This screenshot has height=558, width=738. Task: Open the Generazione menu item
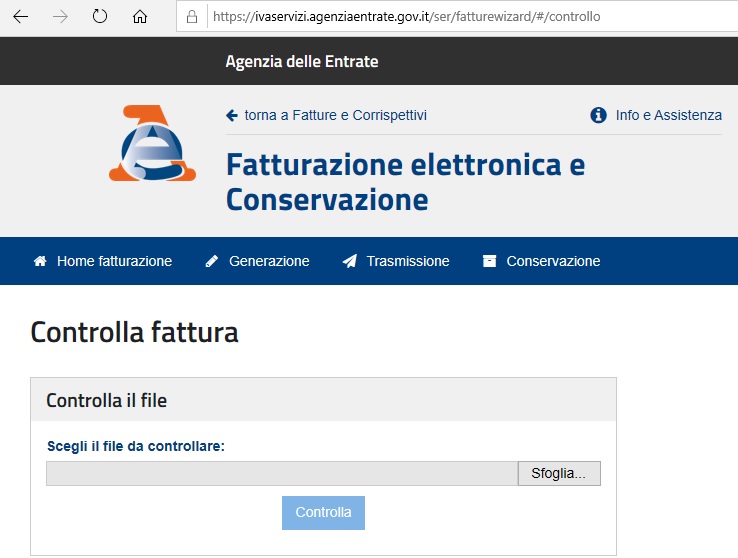pos(269,261)
